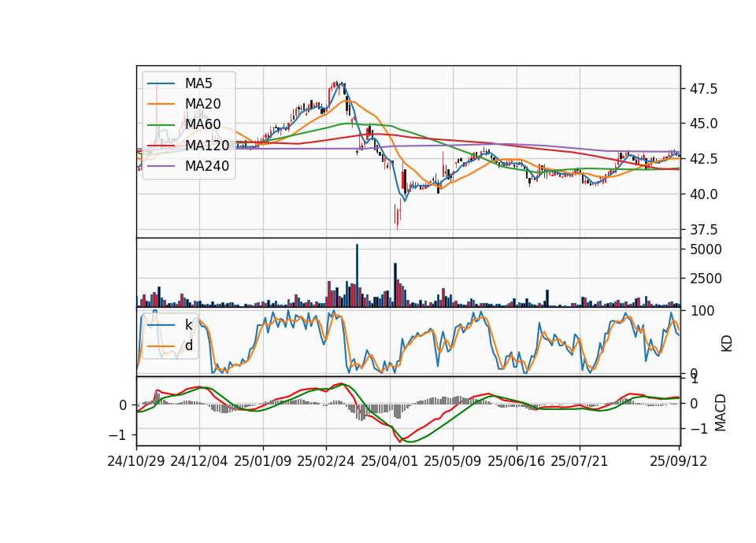Click the 47.5 price axis label
The width and height of the screenshot is (756, 543).
click(703, 89)
